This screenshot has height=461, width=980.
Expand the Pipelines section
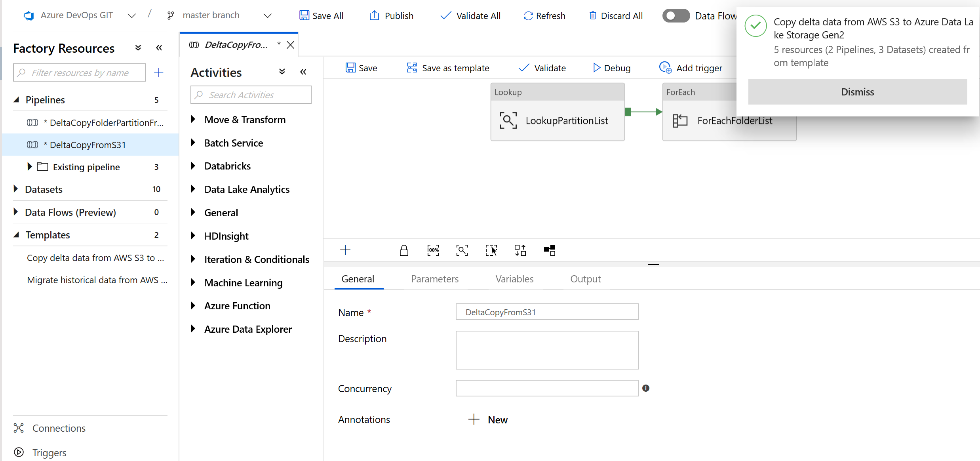pos(16,99)
